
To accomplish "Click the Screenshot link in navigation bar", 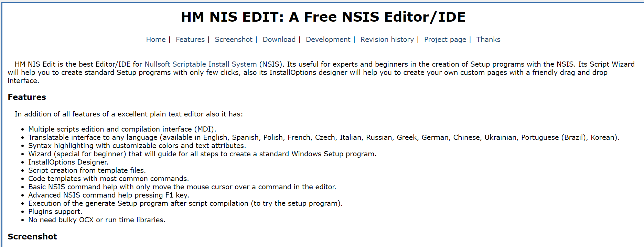I will (x=234, y=40).
